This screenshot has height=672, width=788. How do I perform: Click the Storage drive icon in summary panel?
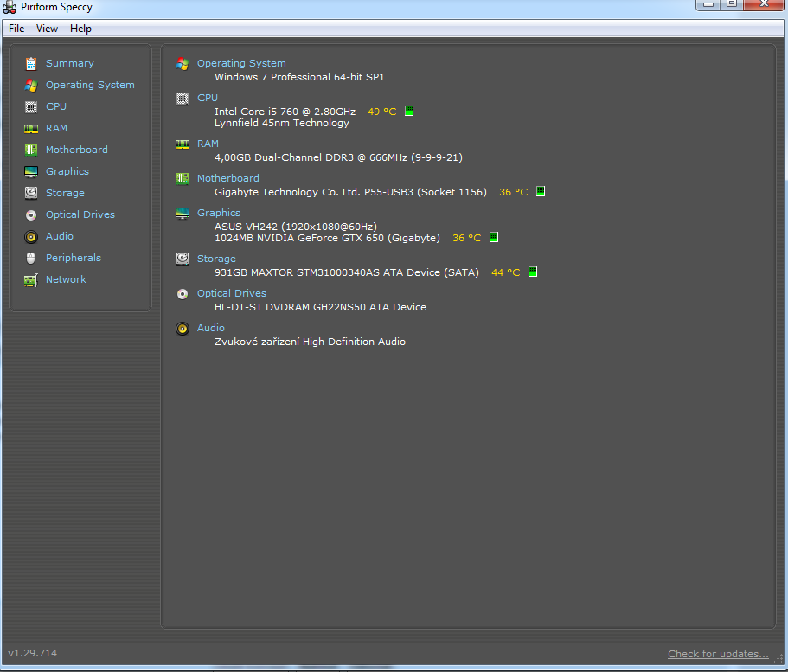coord(183,259)
